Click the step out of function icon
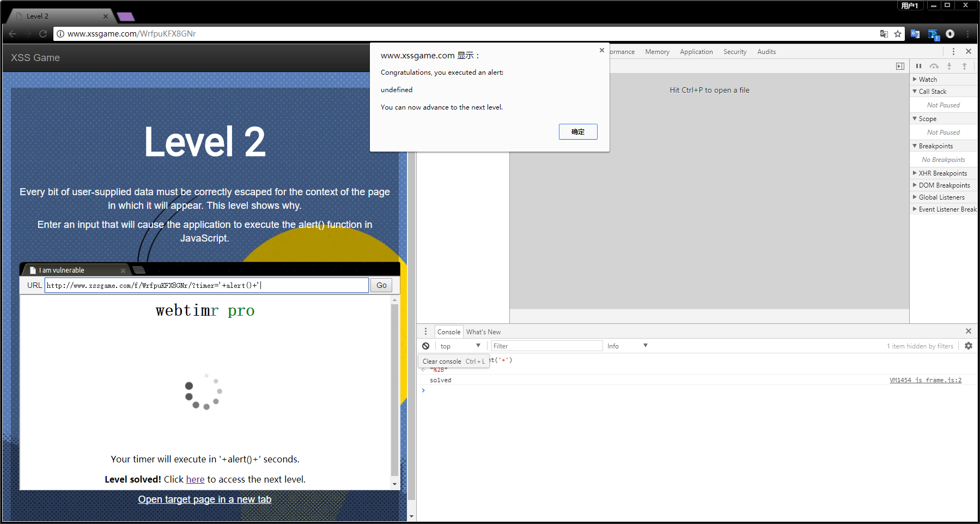The width and height of the screenshot is (980, 524). coord(964,66)
